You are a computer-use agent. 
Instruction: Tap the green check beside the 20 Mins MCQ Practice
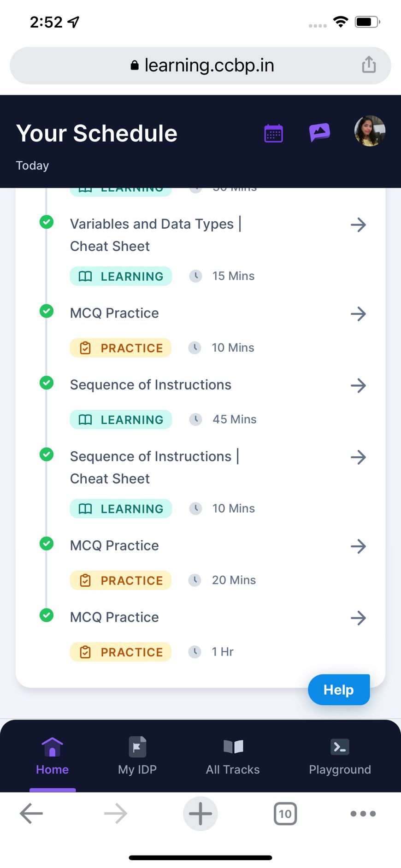point(47,543)
